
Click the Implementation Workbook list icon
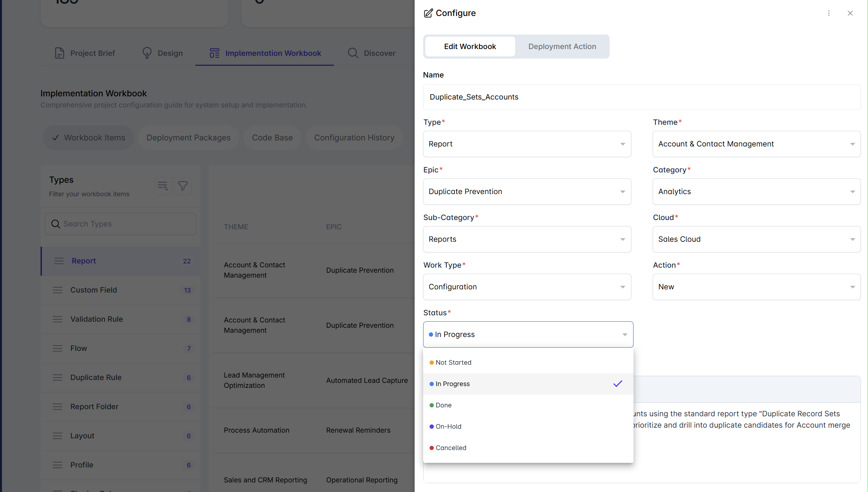[x=215, y=53]
